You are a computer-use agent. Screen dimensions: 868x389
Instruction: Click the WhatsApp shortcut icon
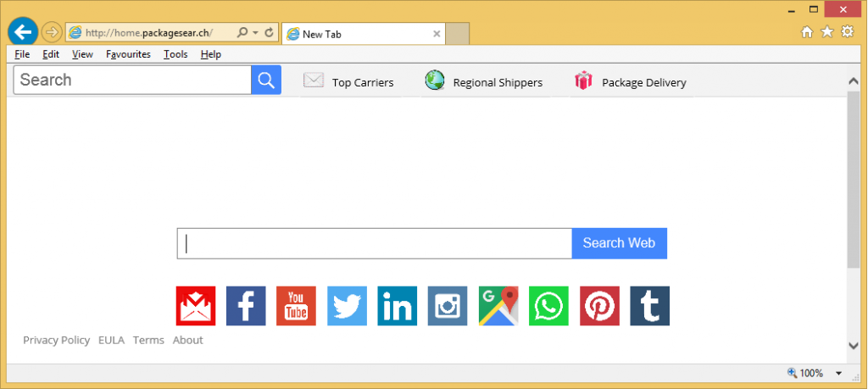click(x=548, y=306)
